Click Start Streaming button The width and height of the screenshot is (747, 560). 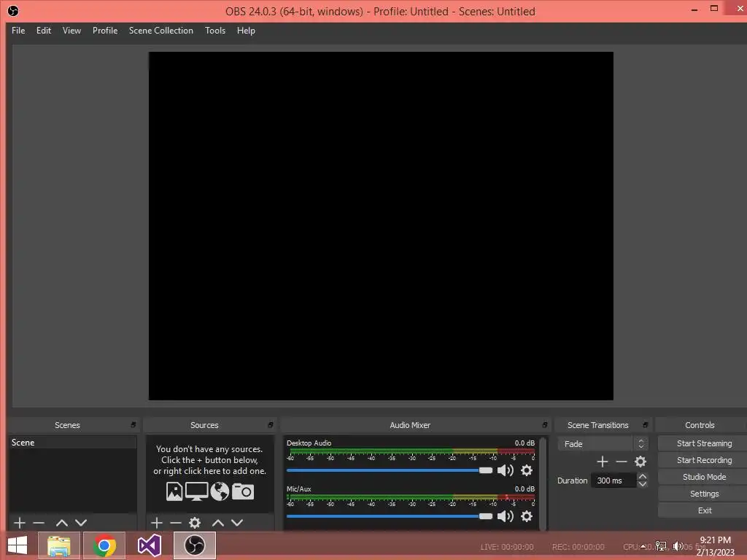704,443
